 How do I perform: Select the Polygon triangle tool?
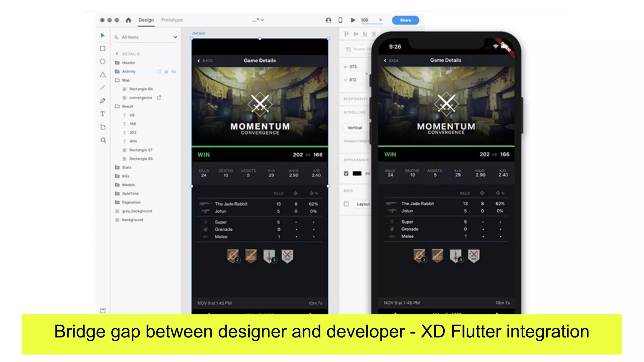coord(103,75)
